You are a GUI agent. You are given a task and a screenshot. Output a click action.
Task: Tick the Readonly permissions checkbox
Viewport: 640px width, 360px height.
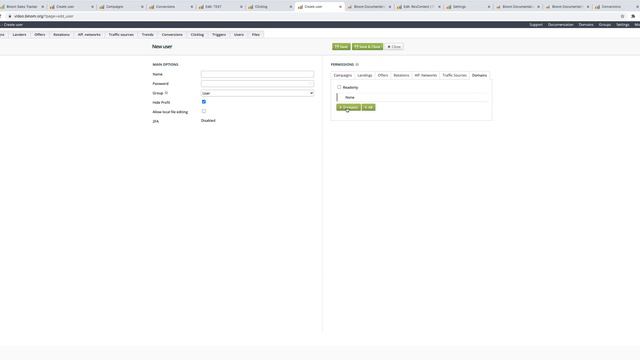[x=339, y=87]
